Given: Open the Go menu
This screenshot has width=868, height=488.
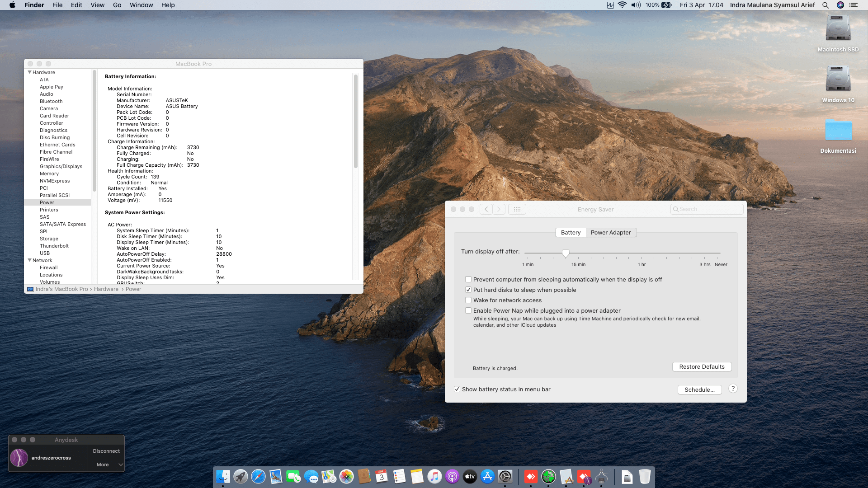Looking at the screenshot, I should point(117,5).
